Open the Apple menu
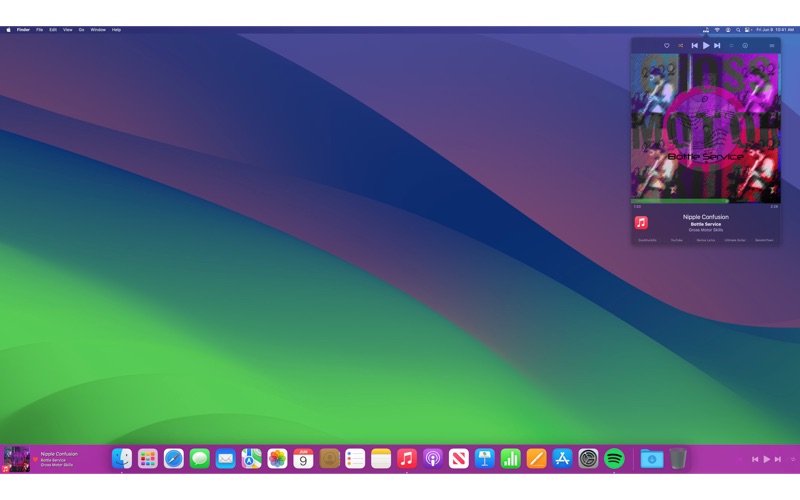The width and height of the screenshot is (800, 500). pyautogui.click(x=8, y=30)
